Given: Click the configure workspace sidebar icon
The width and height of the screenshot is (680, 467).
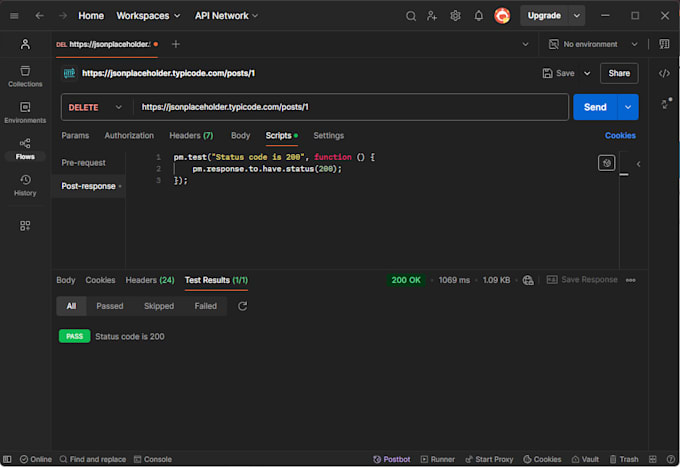Looking at the screenshot, I should click(25, 225).
